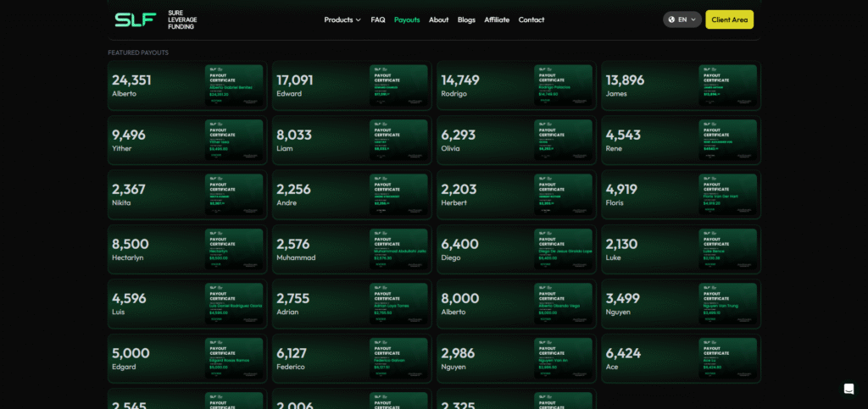View Edward's 17,091 payout certificate image
868x409 pixels.
(398, 86)
